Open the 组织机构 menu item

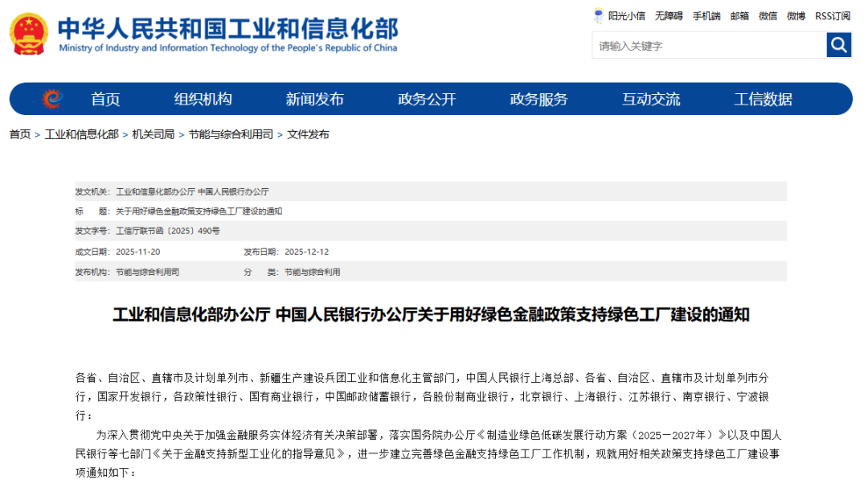pos(203,99)
